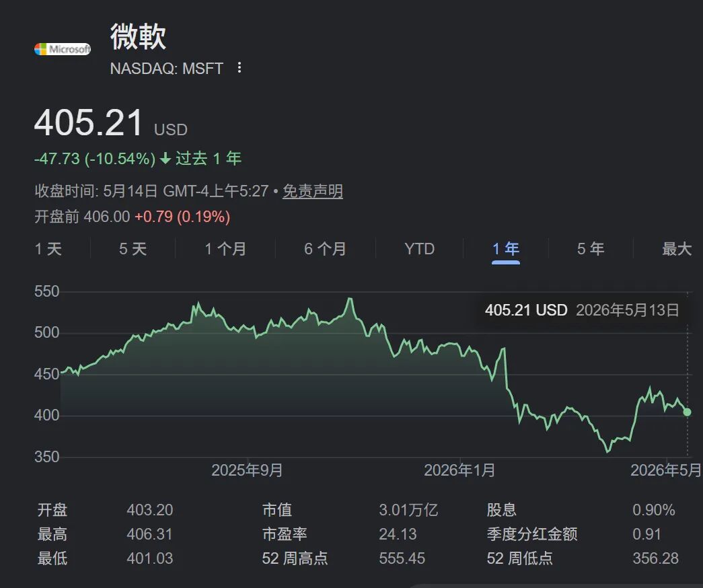Open the 免责声明 link

pos(313,192)
